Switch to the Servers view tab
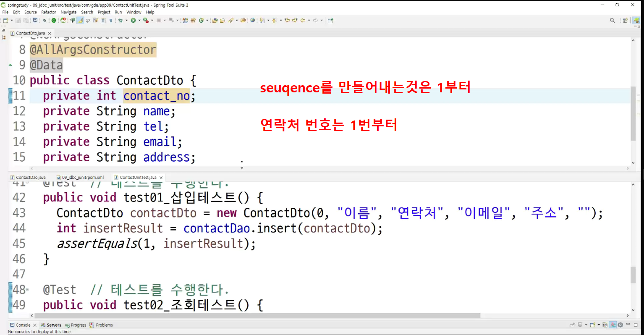644x335 pixels. (x=51, y=325)
